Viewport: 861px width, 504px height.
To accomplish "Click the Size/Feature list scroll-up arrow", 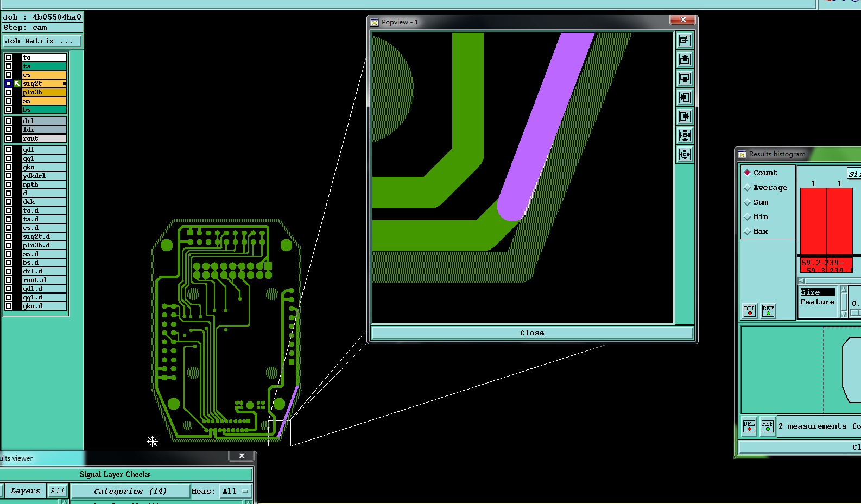I will point(844,290).
